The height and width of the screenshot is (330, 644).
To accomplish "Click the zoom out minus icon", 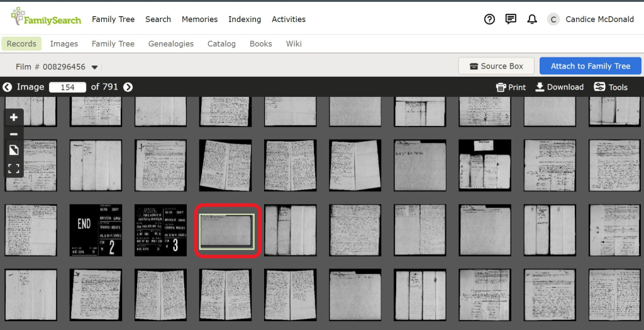I will click(x=14, y=134).
